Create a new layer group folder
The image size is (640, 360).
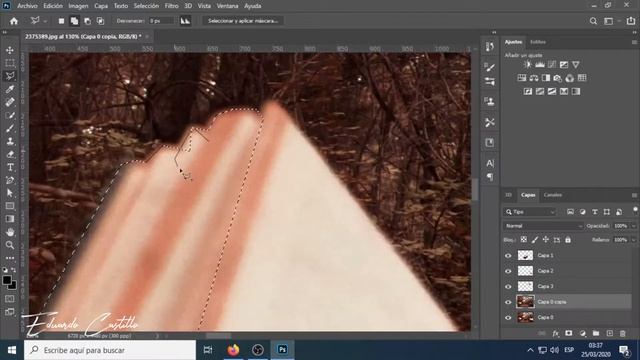click(x=596, y=333)
